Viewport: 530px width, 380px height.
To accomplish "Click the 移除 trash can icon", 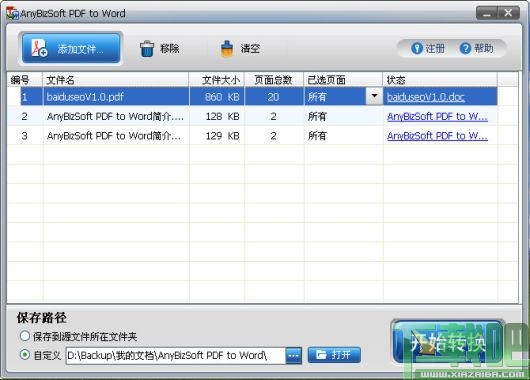I will click(x=147, y=49).
